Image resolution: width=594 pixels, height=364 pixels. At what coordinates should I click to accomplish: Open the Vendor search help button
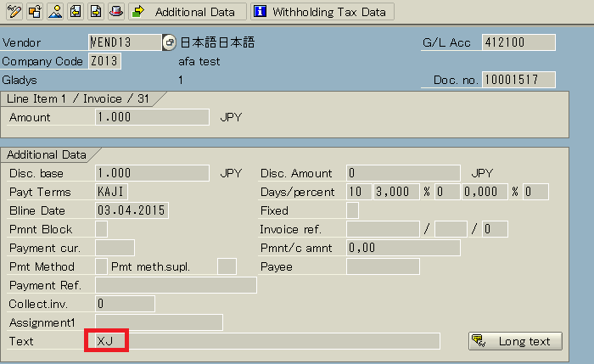point(170,42)
